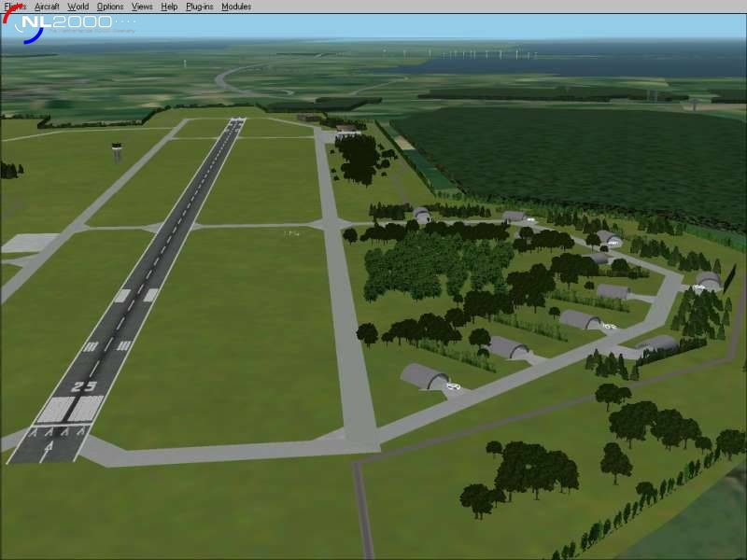Open the Aircraft menu
Screen dimensions: 747x560
[x=47, y=7]
